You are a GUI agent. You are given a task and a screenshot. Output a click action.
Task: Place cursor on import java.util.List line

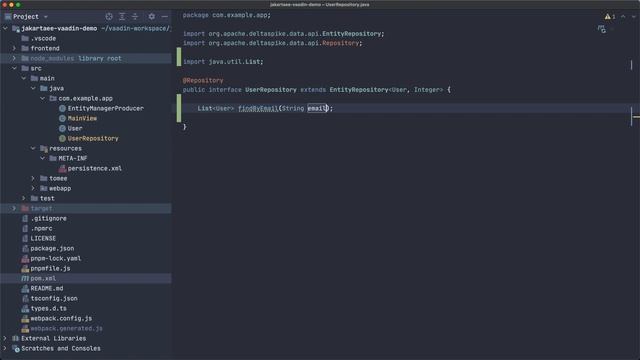[223, 62]
